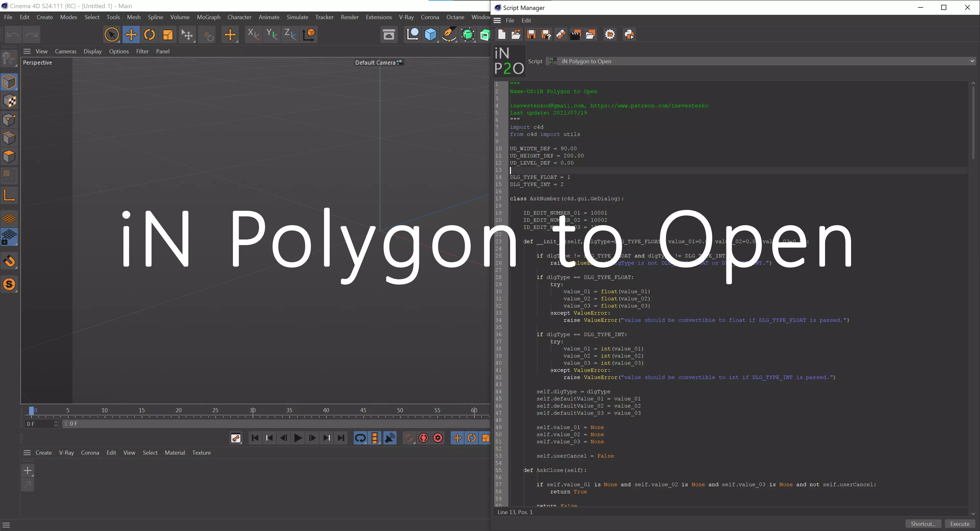
Task: Click the Execute button
Action: pos(960,524)
